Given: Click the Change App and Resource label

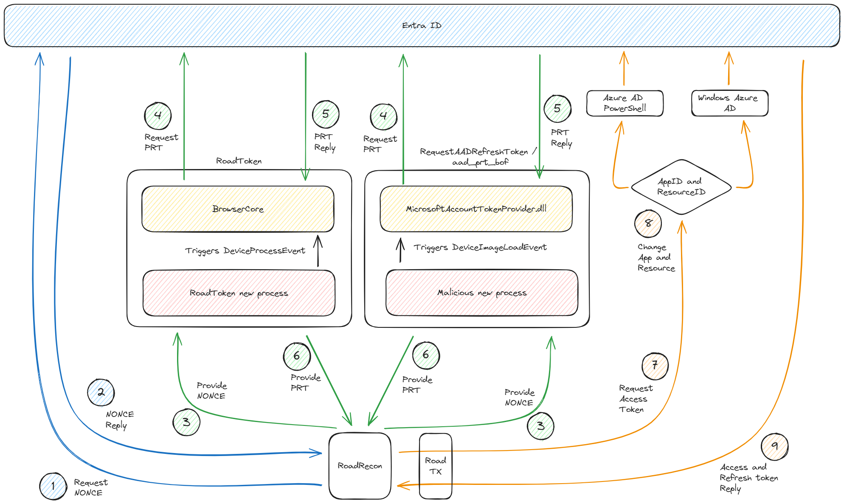Looking at the screenshot, I should coord(656,257).
